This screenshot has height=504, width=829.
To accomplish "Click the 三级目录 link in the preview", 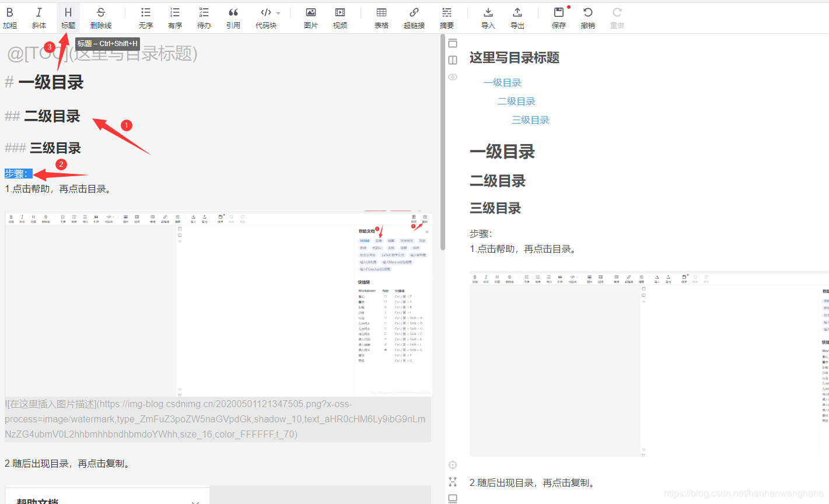I will point(530,120).
